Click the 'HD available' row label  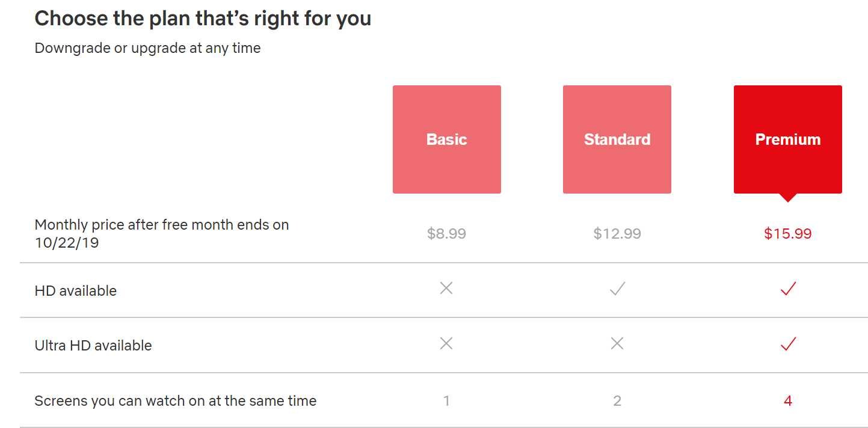pos(76,291)
